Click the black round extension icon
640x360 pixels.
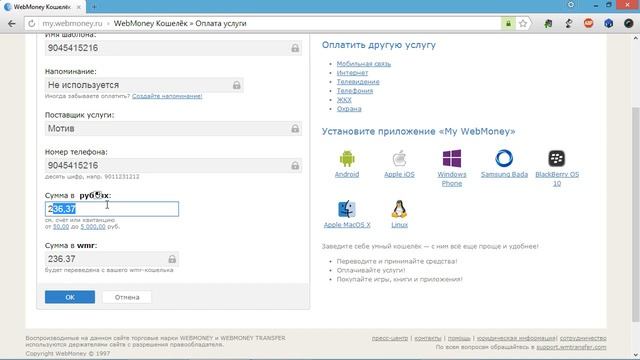click(x=629, y=24)
